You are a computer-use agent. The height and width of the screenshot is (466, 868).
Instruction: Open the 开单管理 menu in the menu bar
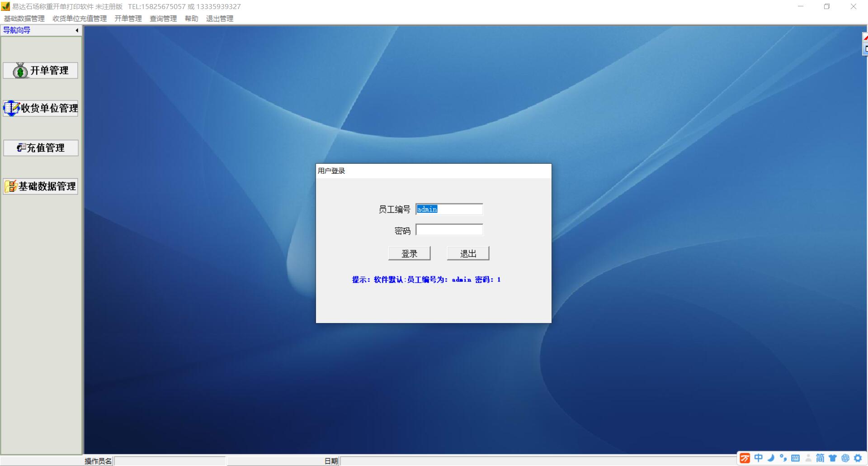pos(128,19)
